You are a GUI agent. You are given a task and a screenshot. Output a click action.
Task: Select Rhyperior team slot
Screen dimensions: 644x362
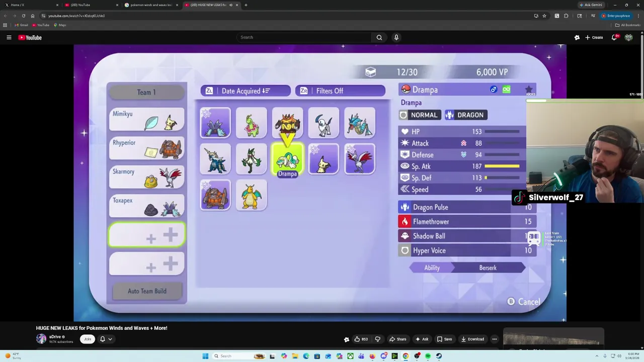(x=147, y=149)
